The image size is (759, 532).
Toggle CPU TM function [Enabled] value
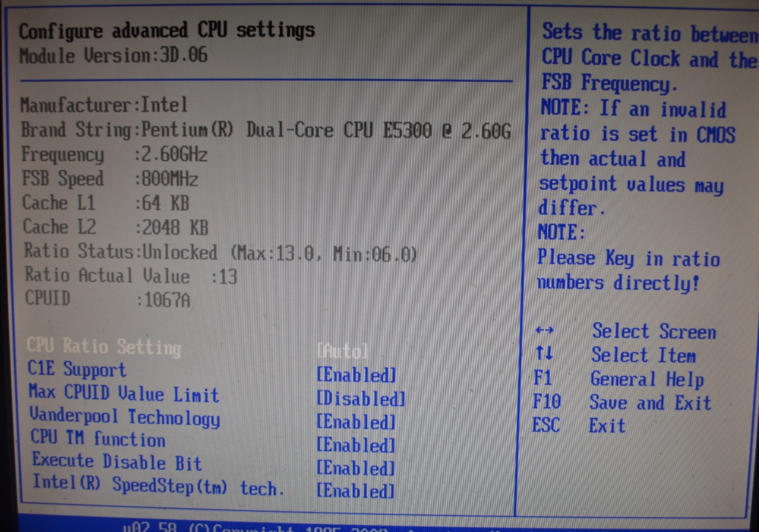356,446
